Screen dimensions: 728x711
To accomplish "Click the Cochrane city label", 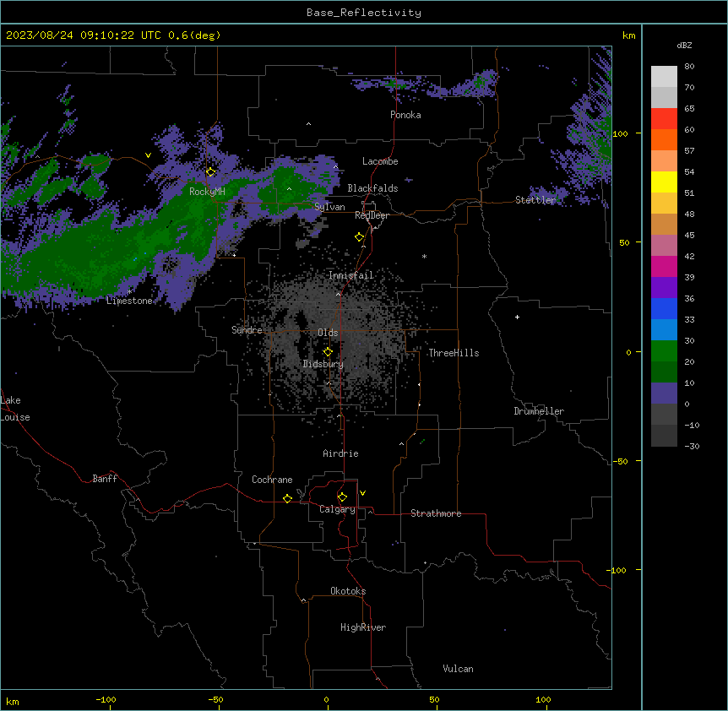I will [x=272, y=480].
